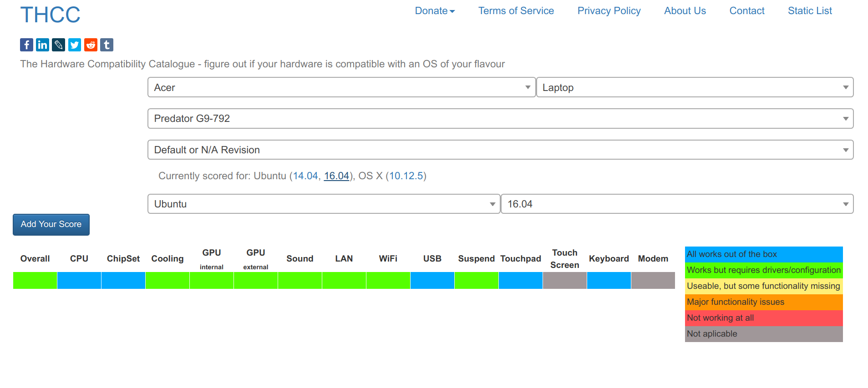Open the Default or N/A Revision dropdown

[x=500, y=150]
